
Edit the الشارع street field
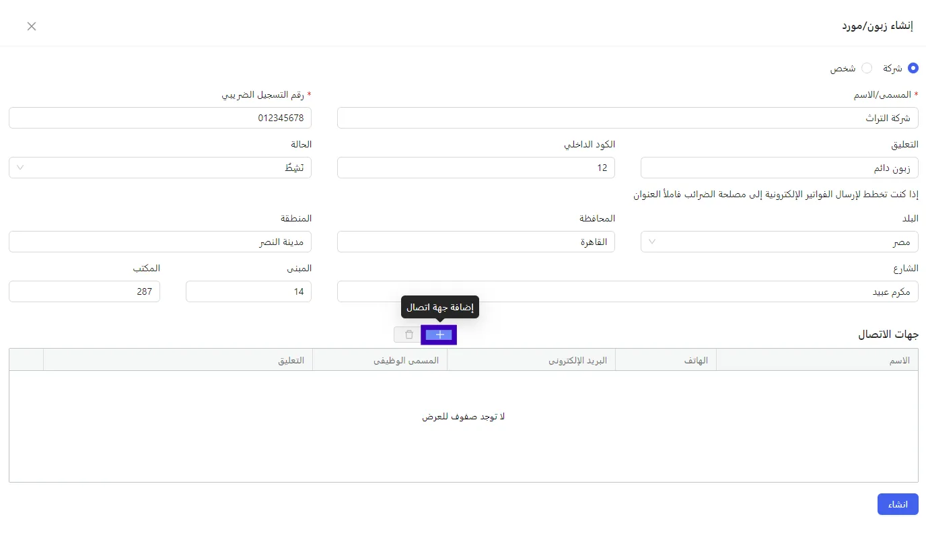pos(627,291)
